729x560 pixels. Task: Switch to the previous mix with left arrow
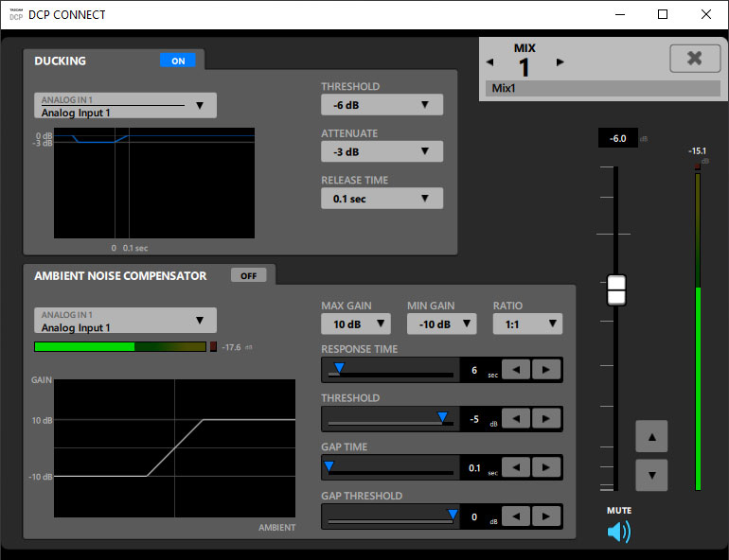tap(489, 62)
